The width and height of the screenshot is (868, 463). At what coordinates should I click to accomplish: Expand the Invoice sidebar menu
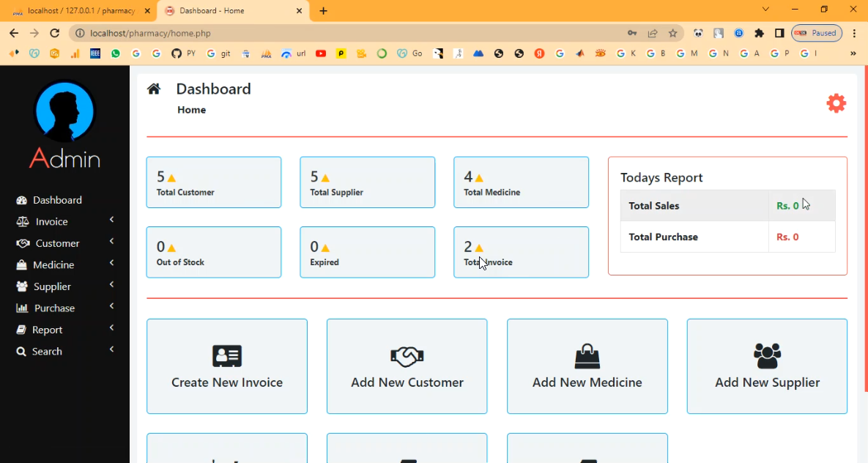(x=64, y=221)
